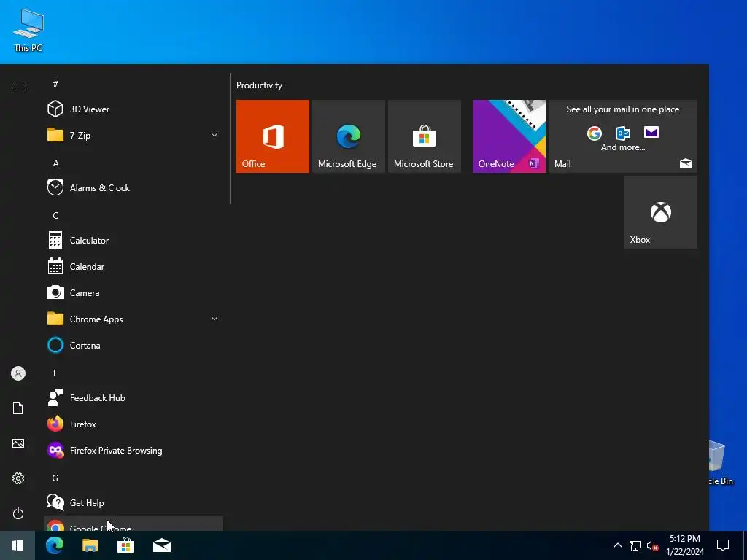Click the Productivity group title

259,85
